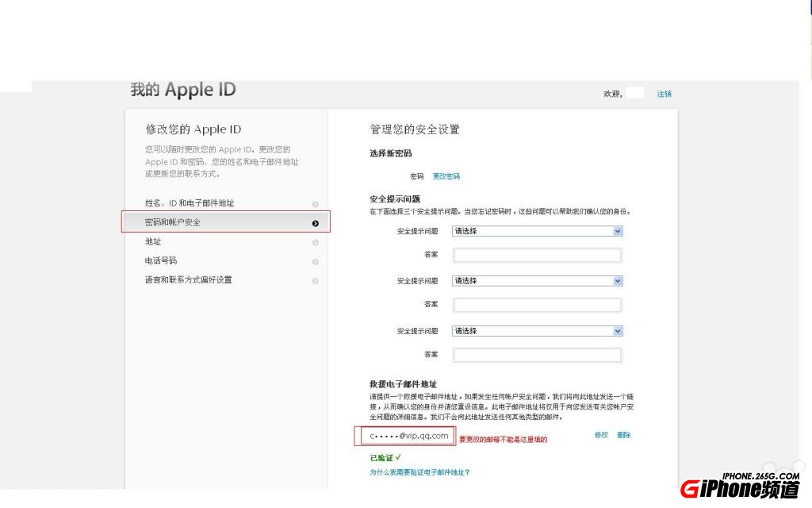The image size is (812, 508).
Task: Click the chevron beside 地址
Action: [x=316, y=241]
